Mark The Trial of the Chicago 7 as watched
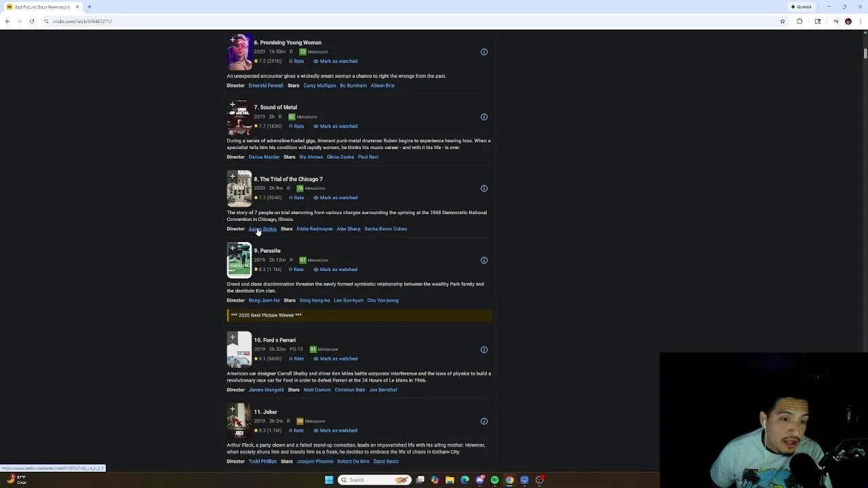 coord(336,198)
